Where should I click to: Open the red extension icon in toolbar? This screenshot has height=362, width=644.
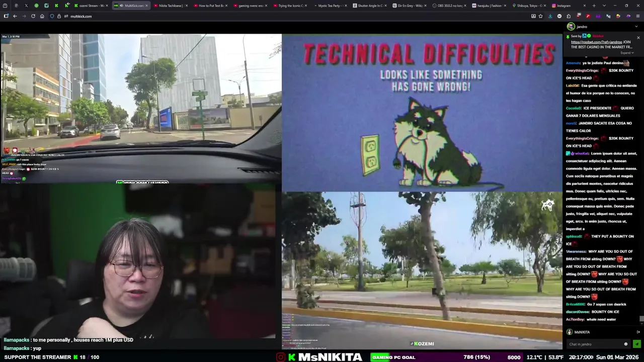pos(588,16)
